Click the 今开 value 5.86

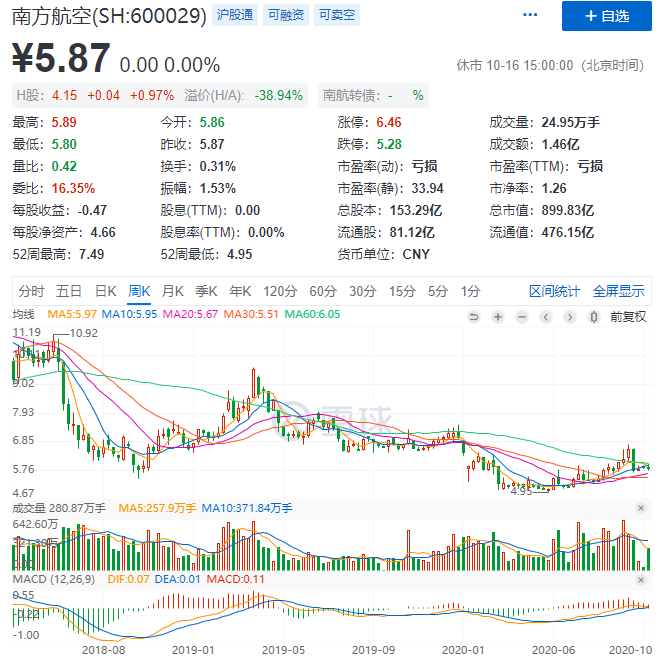pyautogui.click(x=212, y=123)
